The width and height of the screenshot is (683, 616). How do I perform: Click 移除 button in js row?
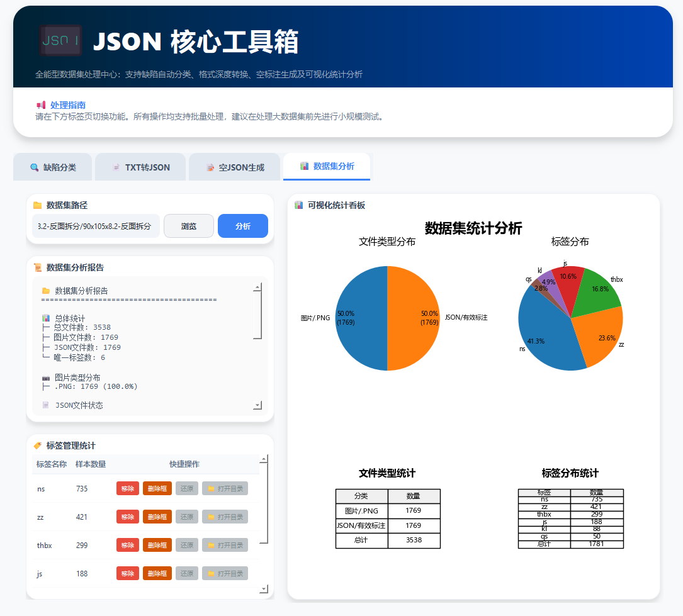[128, 573]
